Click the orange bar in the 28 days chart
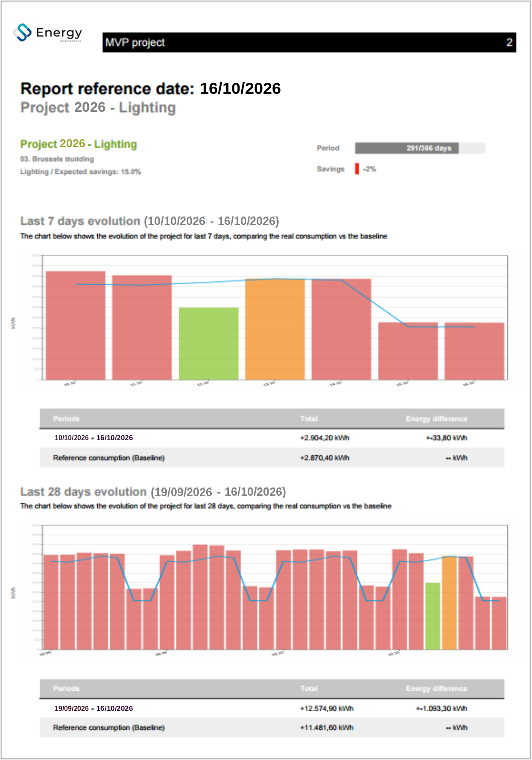 (x=449, y=603)
